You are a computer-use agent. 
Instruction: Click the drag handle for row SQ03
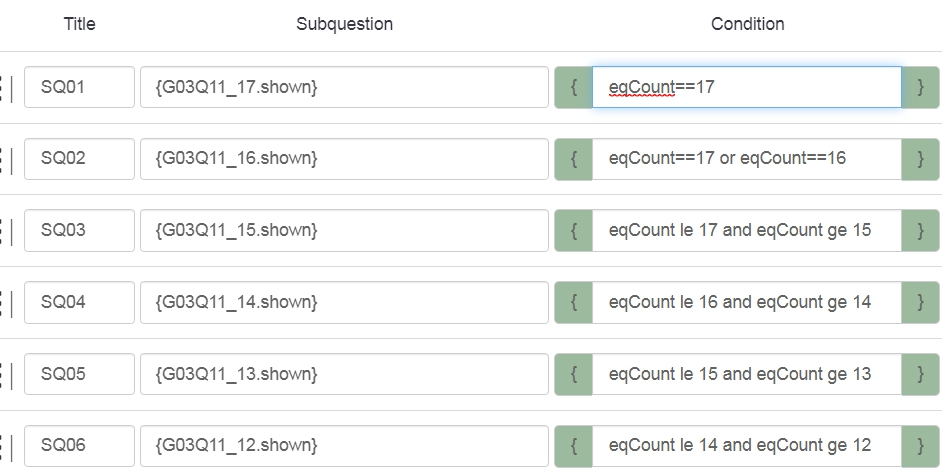click(x=5, y=230)
